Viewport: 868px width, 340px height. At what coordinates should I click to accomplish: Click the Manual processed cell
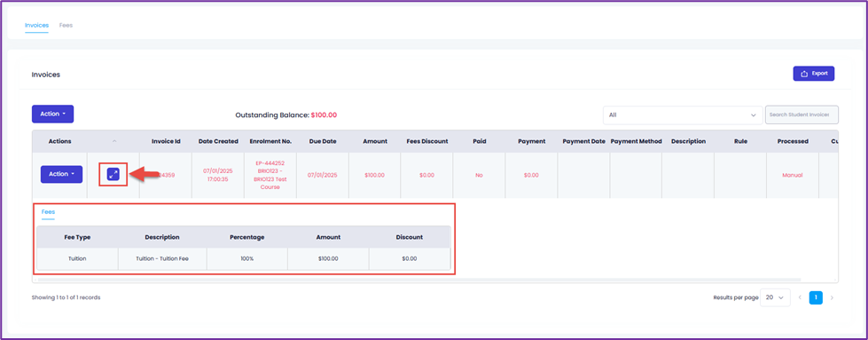coord(792,175)
